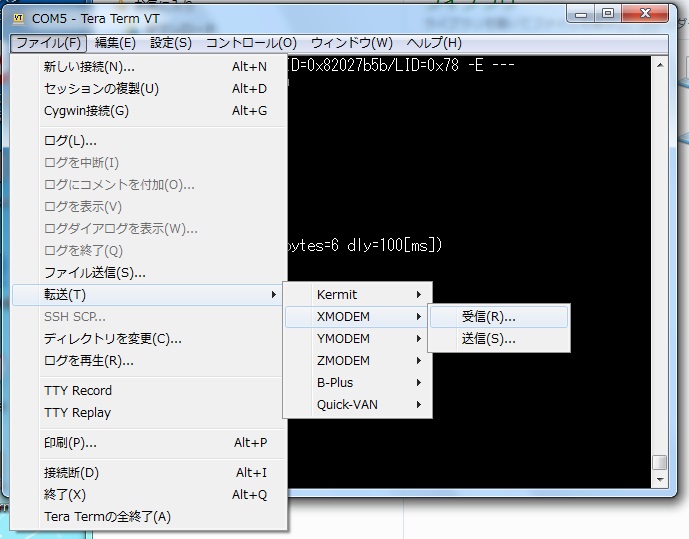Screen dimensions: 689x539
Task: Choose Tera Termの全終了(A) entry
Action: tap(149, 517)
